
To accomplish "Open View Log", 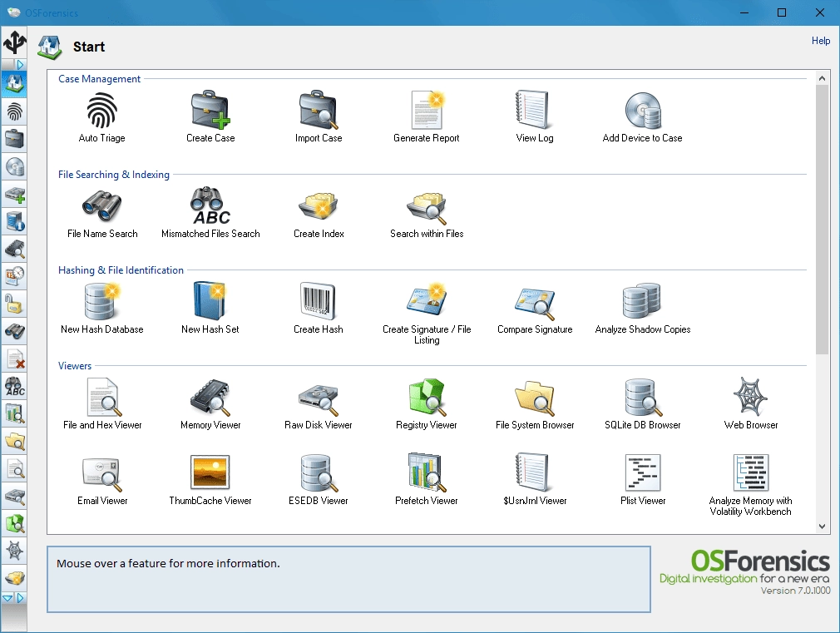I will (x=534, y=116).
